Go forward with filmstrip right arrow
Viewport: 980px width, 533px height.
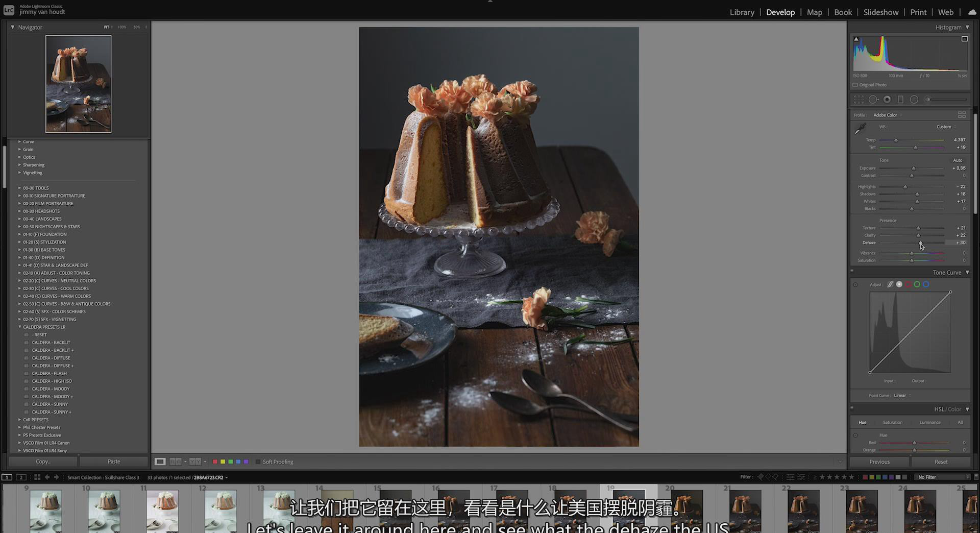click(x=56, y=477)
